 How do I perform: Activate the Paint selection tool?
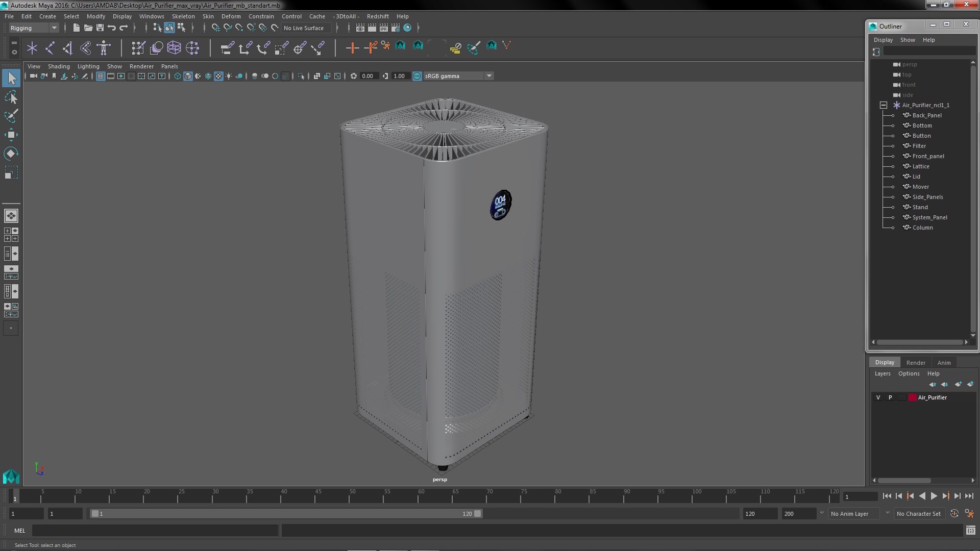11,116
